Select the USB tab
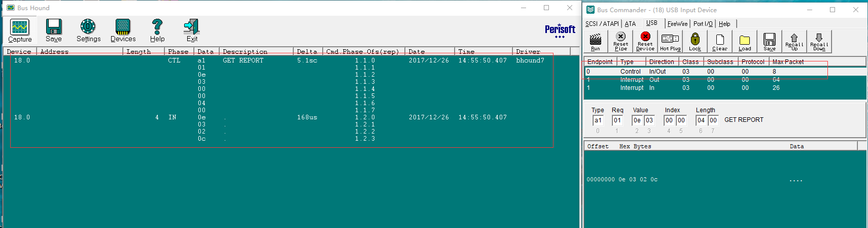Viewport: 868px width, 228px height. click(x=652, y=23)
